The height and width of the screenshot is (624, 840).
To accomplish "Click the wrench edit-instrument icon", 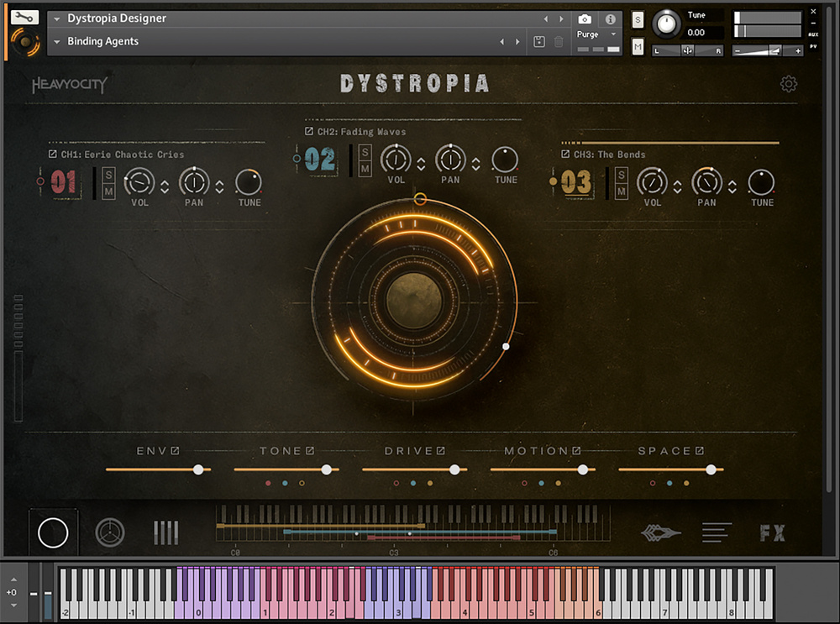I will click(x=27, y=16).
